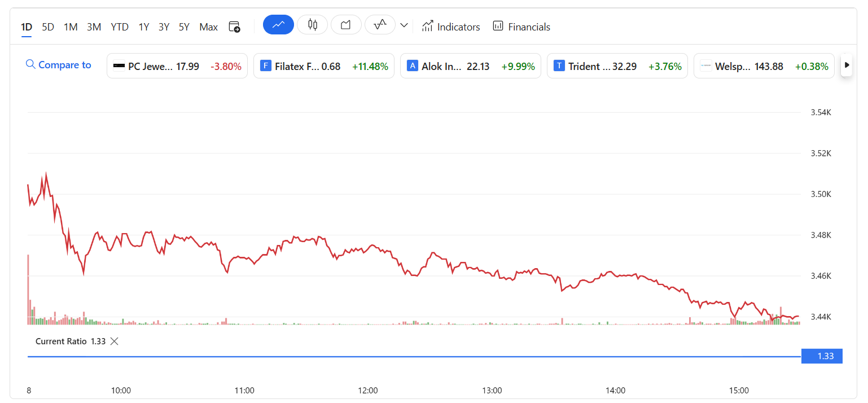Click the 3.48K price axis label

pyautogui.click(x=821, y=235)
